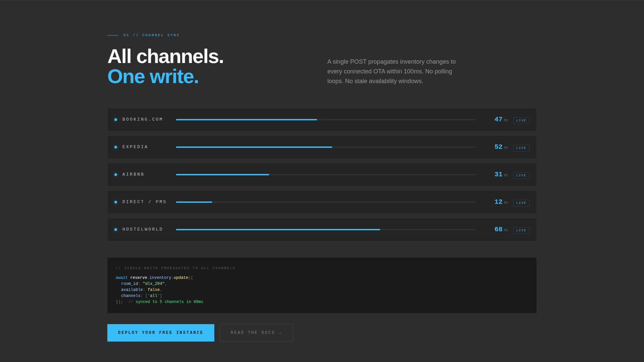Click the 'A single POST propagates' description paragraph
644x362 pixels.
[x=391, y=71]
